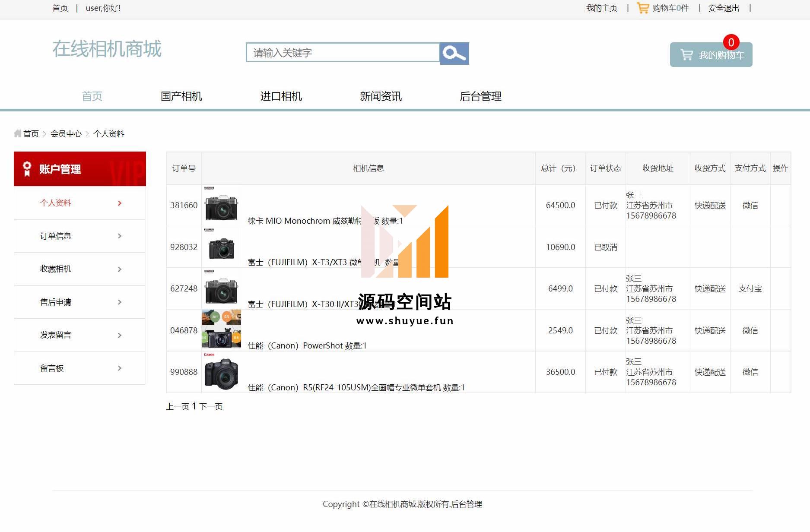Viewport: 810px width, 532px height.
Task: Open the 后台管理 navigation tab
Action: pos(480,96)
